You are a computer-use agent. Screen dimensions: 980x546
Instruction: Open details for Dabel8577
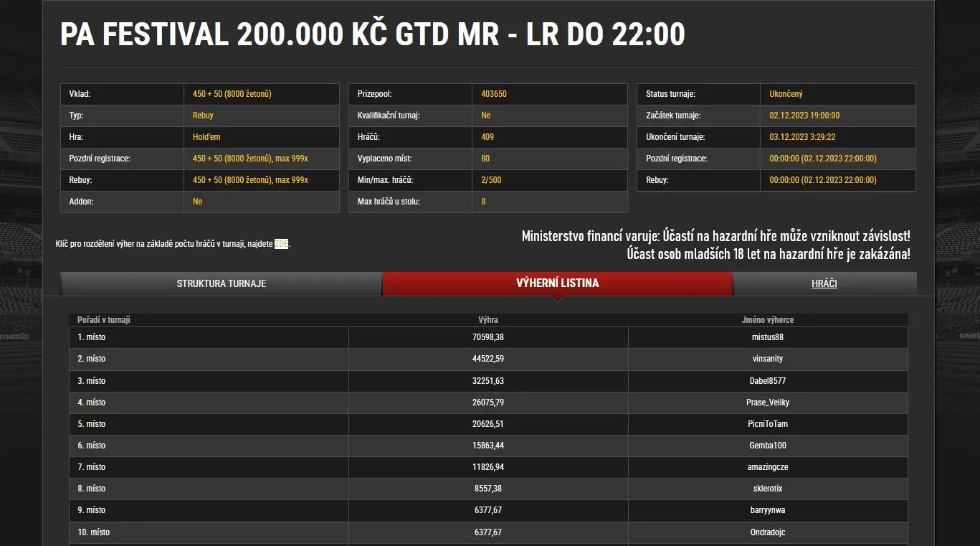click(767, 381)
